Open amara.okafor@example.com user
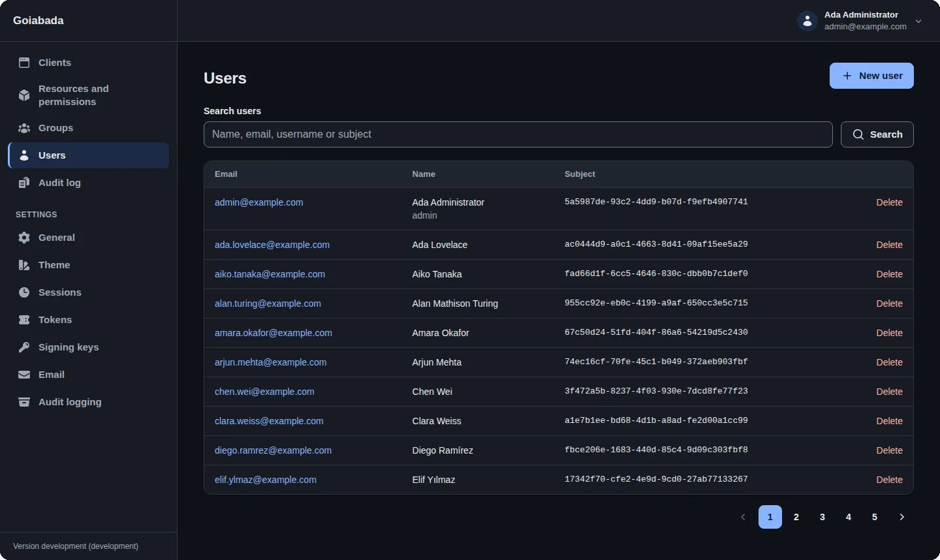The height and width of the screenshot is (560, 940). (274, 333)
